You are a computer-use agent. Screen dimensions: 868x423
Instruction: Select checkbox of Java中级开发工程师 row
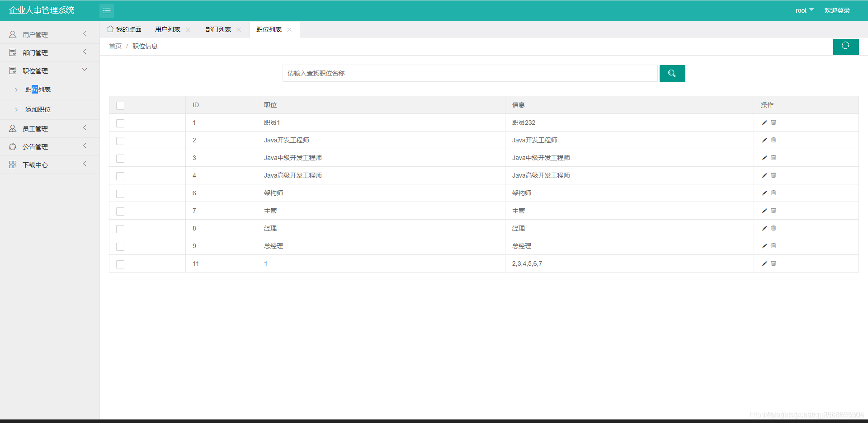pyautogui.click(x=120, y=159)
